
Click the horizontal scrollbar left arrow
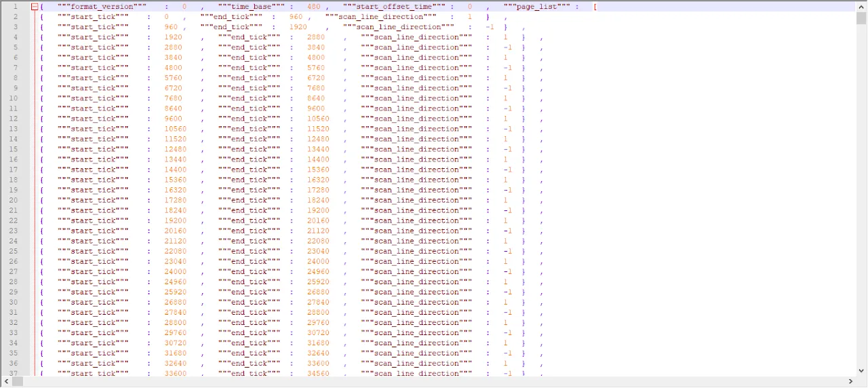pos(5,382)
